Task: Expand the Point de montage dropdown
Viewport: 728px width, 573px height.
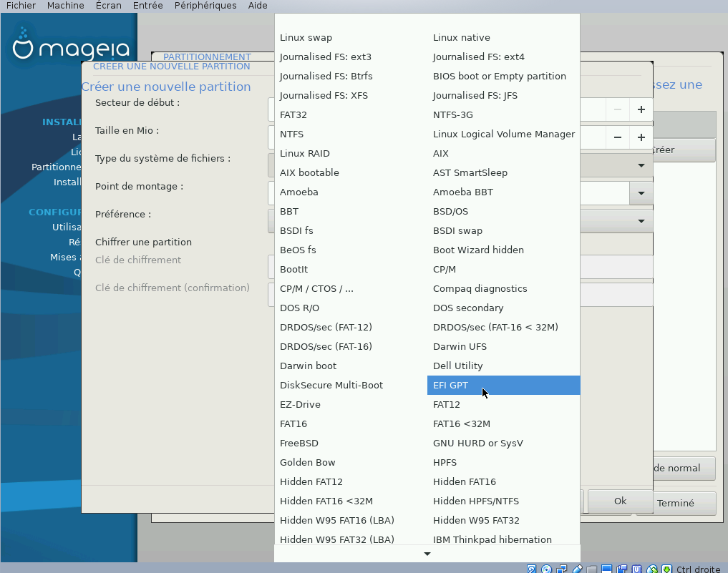Action: point(641,193)
